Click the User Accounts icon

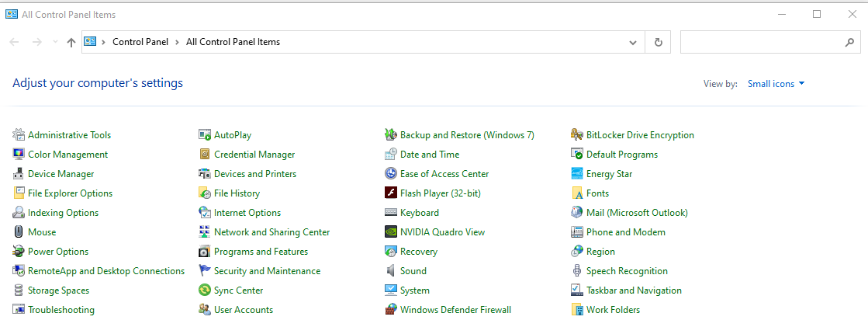tap(205, 309)
